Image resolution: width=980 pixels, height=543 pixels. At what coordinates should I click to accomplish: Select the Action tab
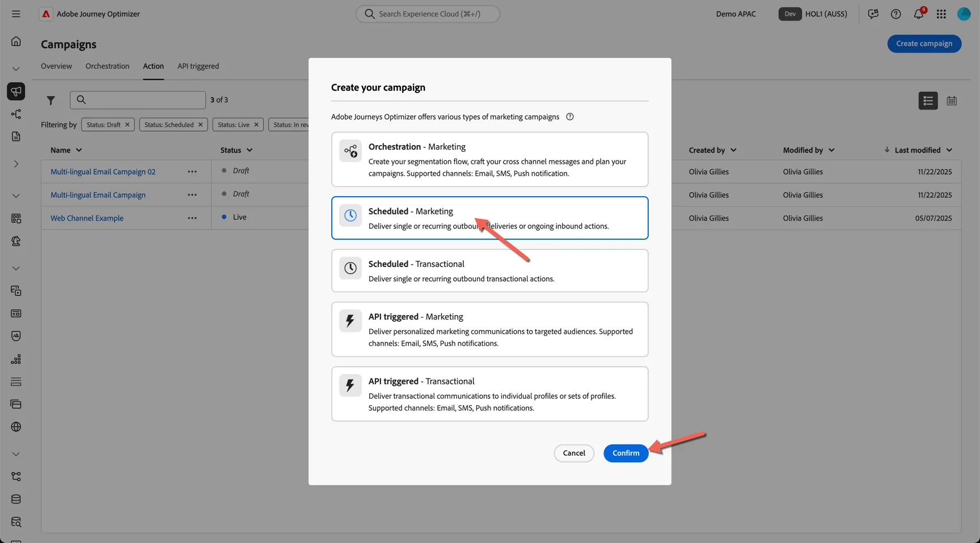tap(153, 66)
